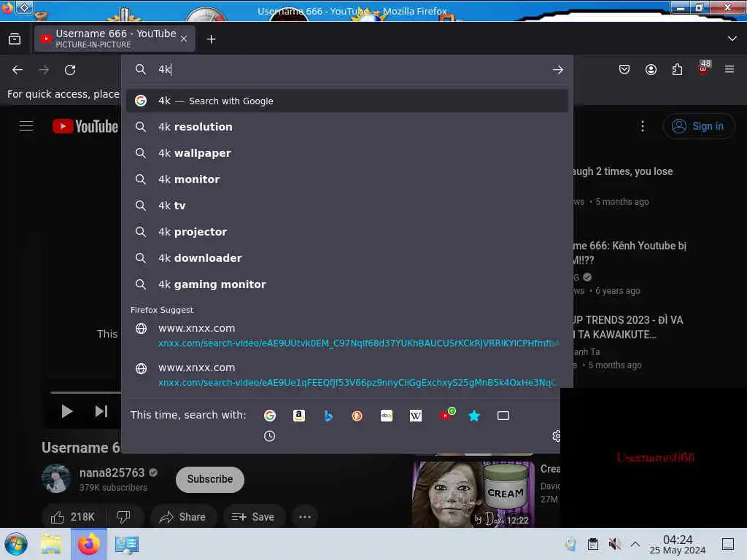Like the video with 218K likes

[x=73, y=517]
